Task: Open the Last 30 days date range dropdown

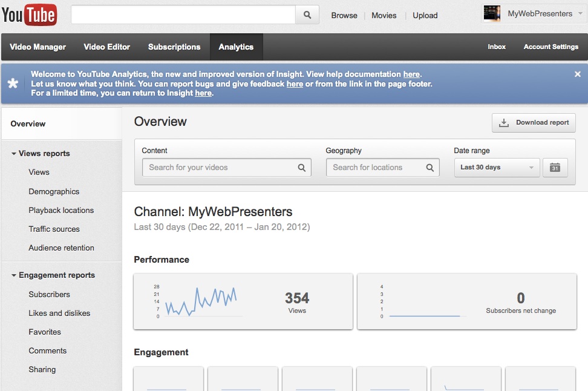Action: (x=497, y=168)
